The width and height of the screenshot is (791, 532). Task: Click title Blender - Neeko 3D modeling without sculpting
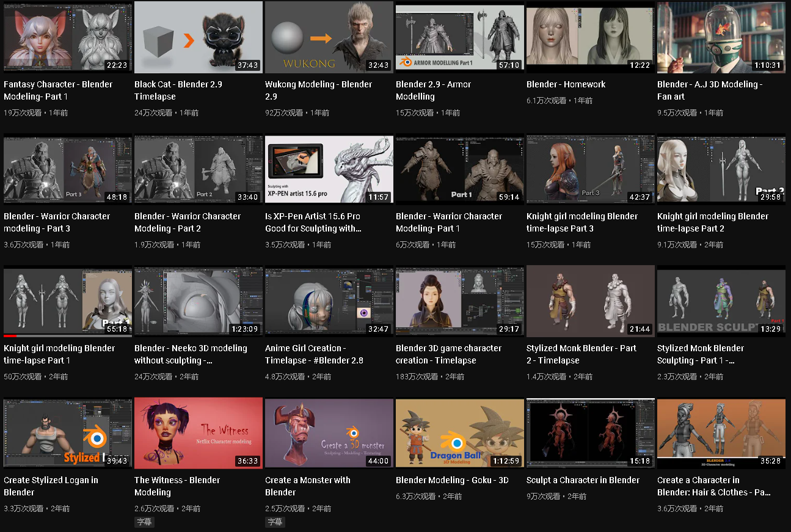[191, 354]
